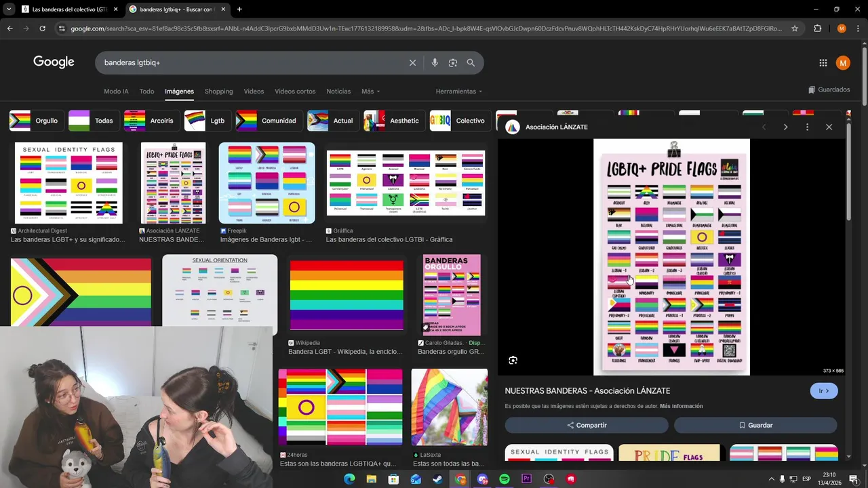Open Microsoft Edge from the taskbar

coord(349,479)
